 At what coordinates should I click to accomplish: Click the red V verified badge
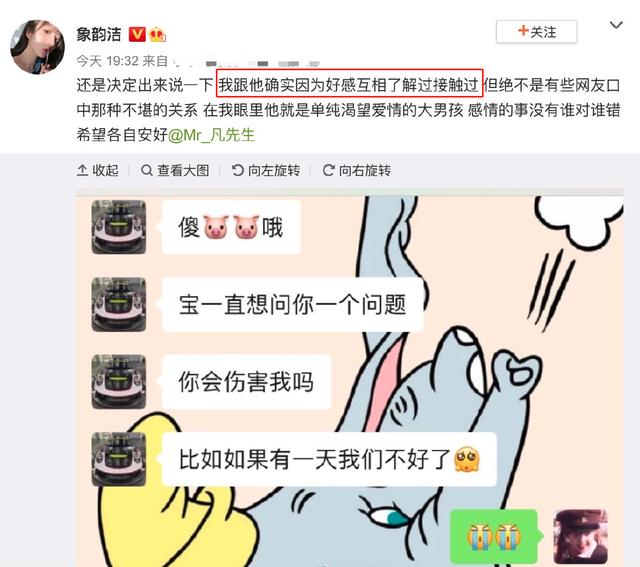[137, 34]
